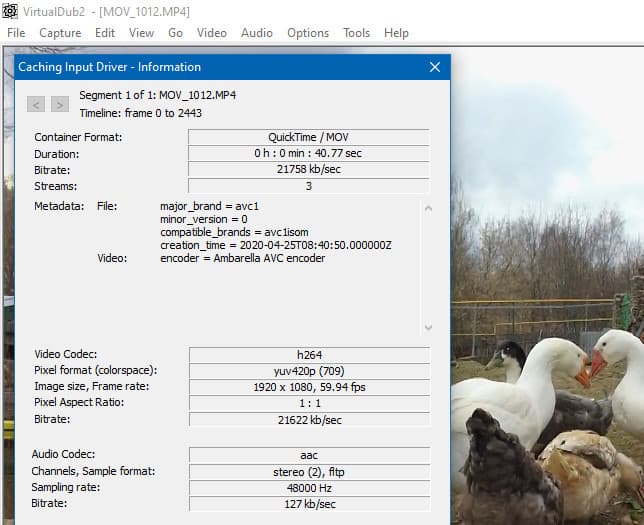
Task: Click the stereo (2), fltp field
Action: (x=310, y=472)
